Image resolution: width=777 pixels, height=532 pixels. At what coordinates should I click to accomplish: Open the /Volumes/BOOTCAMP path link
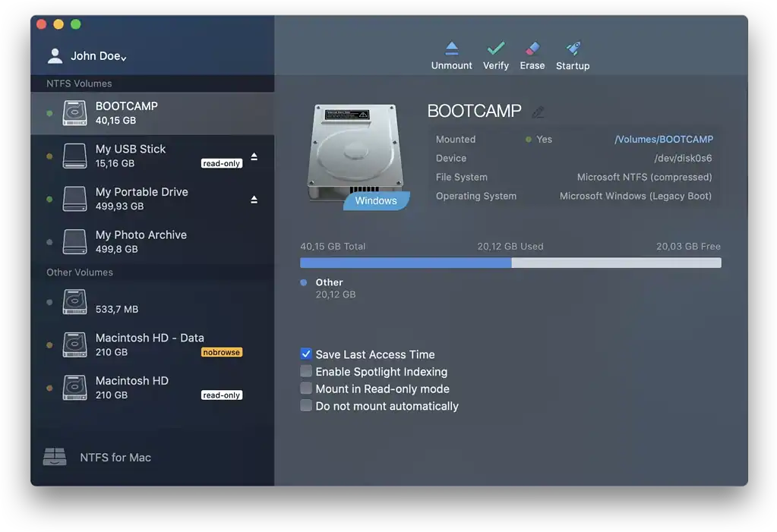click(x=663, y=140)
